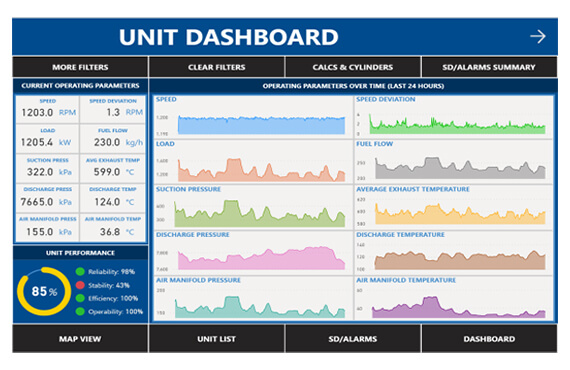
Task: Open SD/ALARMS SUMMARY
Action: point(489,67)
